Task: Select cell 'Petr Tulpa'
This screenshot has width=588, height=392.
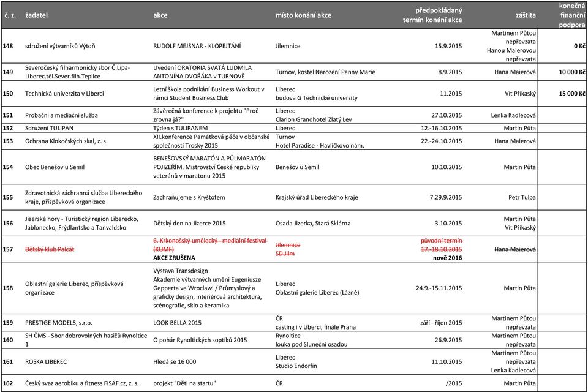Action: point(522,197)
